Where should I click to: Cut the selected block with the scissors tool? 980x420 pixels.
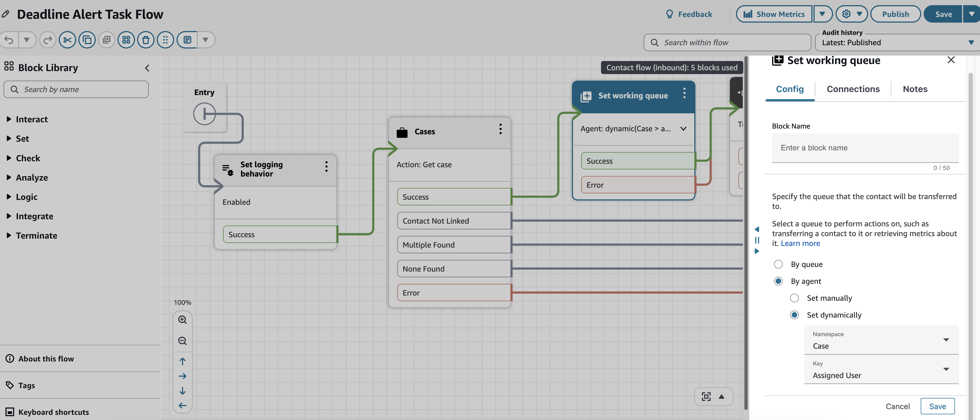click(x=67, y=39)
